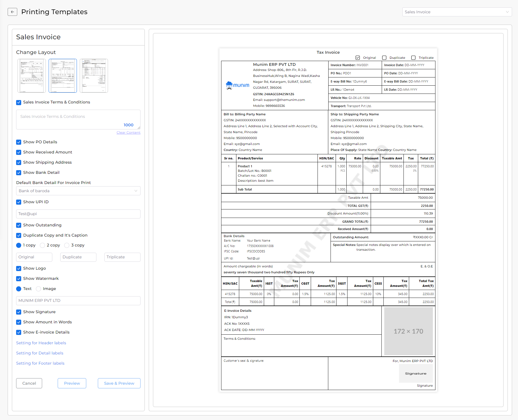Open Setting for Header labels
The width and height of the screenshot is (518, 420).
(x=41, y=343)
